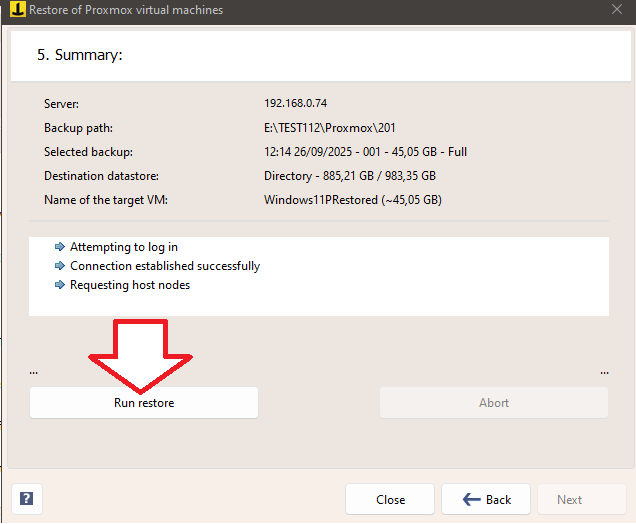
Task: Click the Restore of Proxmox virtual machines title
Action: [126, 10]
